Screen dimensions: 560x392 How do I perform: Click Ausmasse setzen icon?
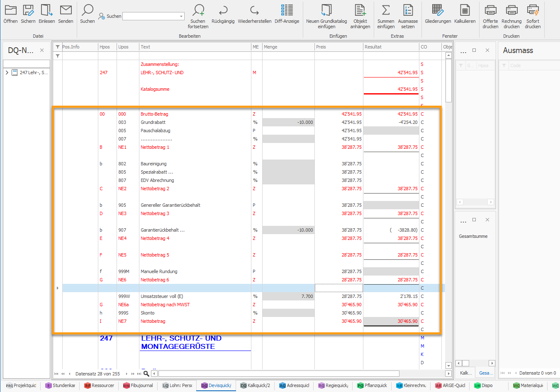(408, 10)
